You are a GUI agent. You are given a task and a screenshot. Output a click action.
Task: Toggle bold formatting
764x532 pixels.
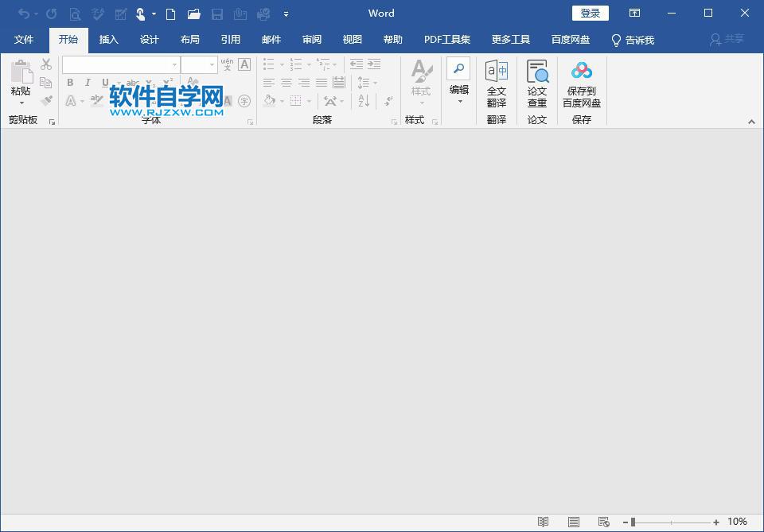pos(69,82)
